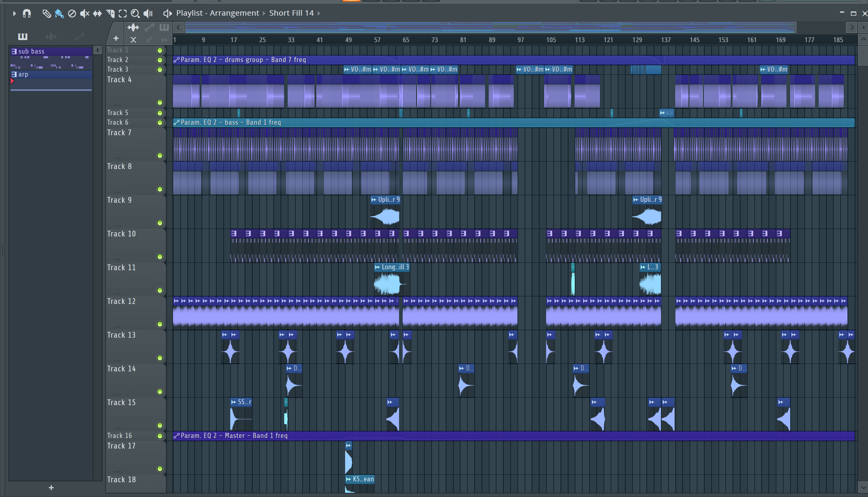Click the picker panel scrollbar handle
Image resolution: width=868 pixels, height=497 pixels.
tap(97, 50)
